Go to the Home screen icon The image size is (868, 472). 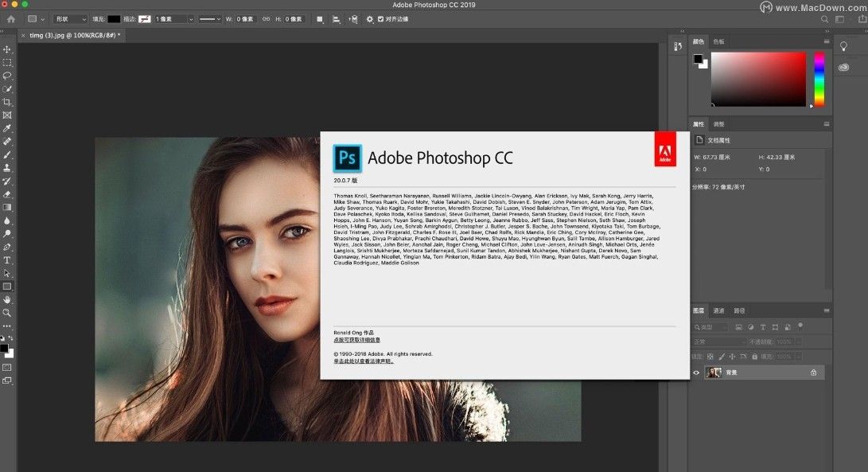[11, 19]
